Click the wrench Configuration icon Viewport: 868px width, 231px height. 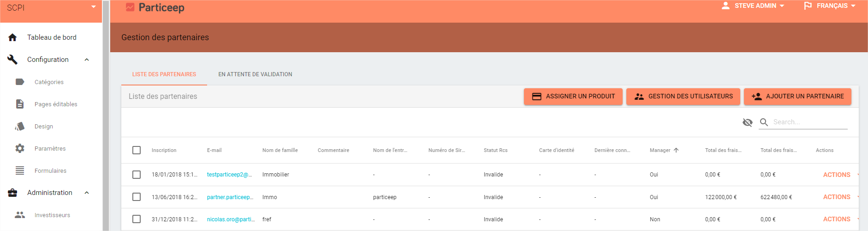coord(12,60)
